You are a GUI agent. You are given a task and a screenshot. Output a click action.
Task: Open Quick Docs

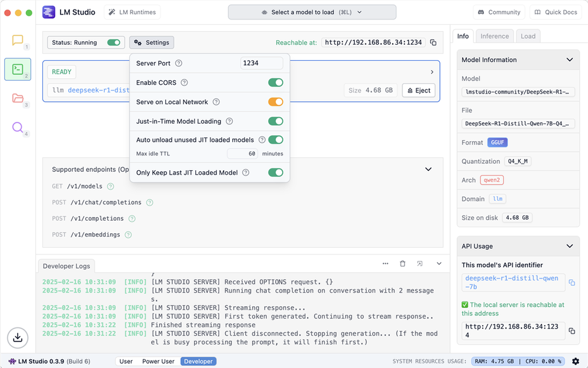pyautogui.click(x=556, y=12)
